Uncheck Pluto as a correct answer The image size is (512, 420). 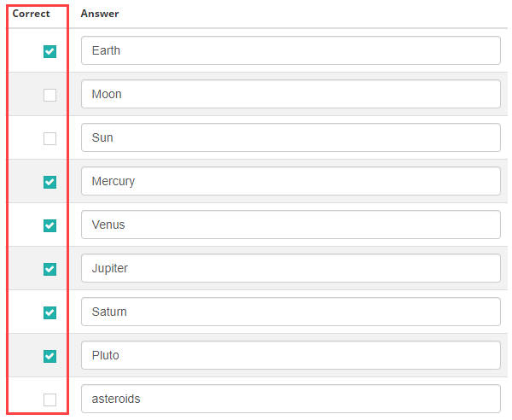pyautogui.click(x=49, y=356)
